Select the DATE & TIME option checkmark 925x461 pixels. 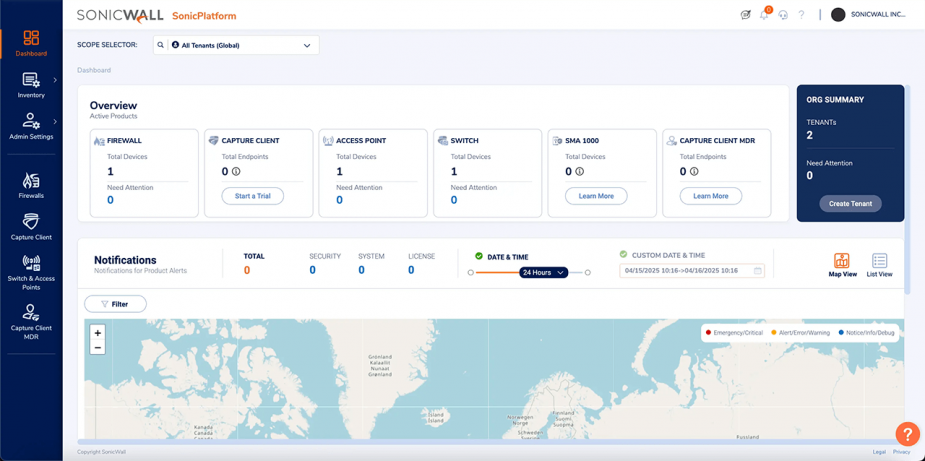[x=479, y=256]
